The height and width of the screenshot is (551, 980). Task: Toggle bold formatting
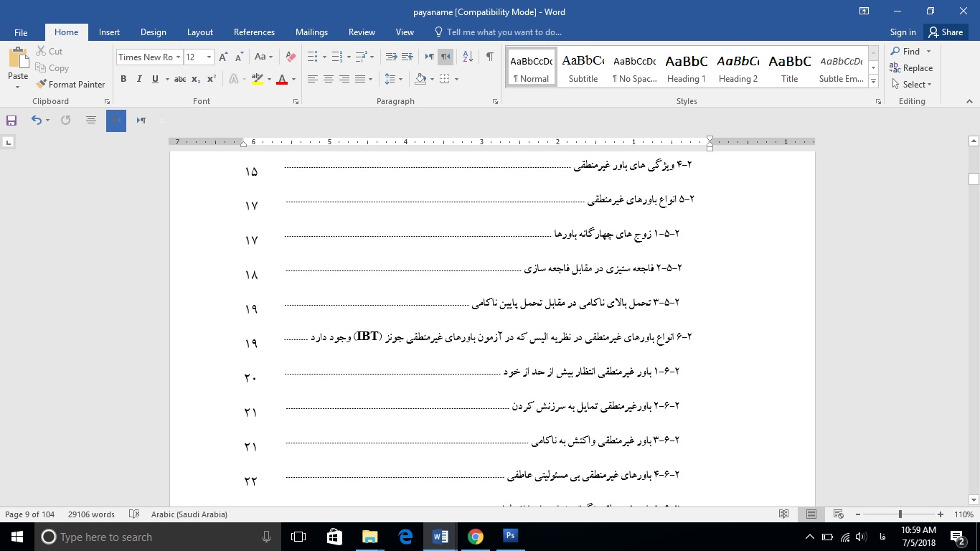[123, 79]
